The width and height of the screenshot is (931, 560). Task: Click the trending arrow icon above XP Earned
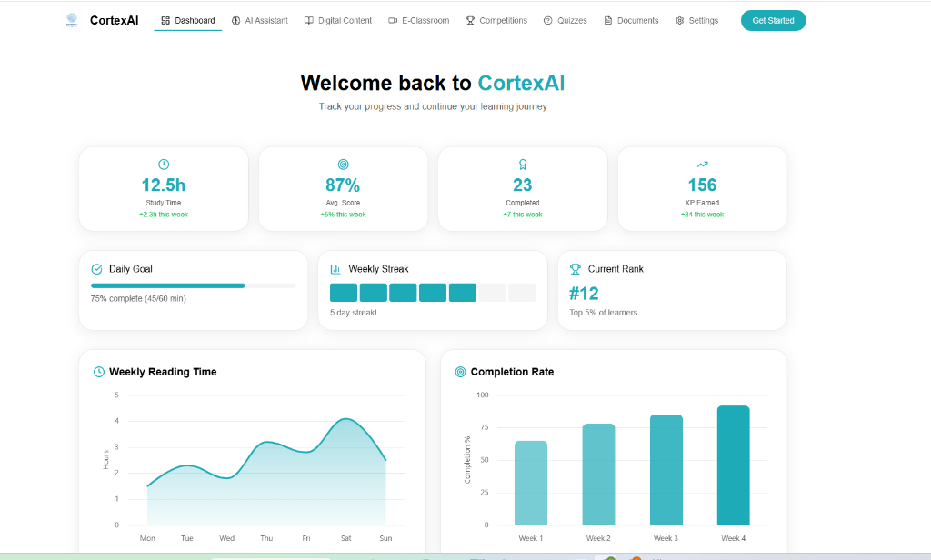[702, 165]
